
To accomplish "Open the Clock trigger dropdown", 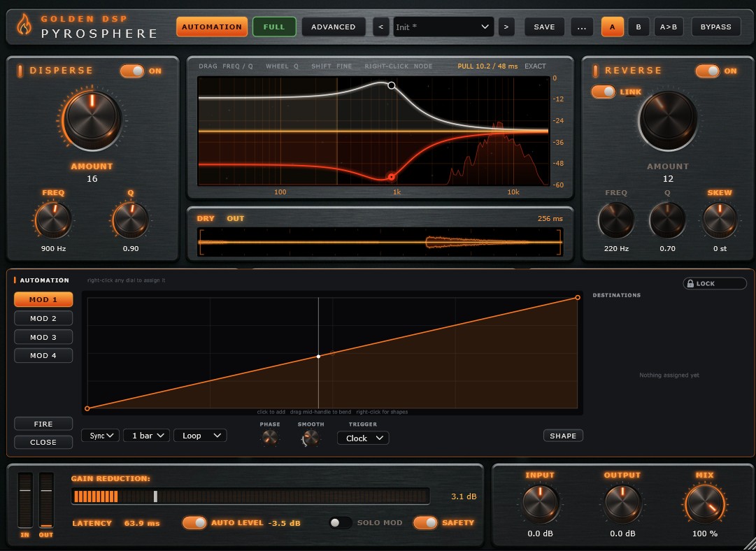I will tap(363, 438).
